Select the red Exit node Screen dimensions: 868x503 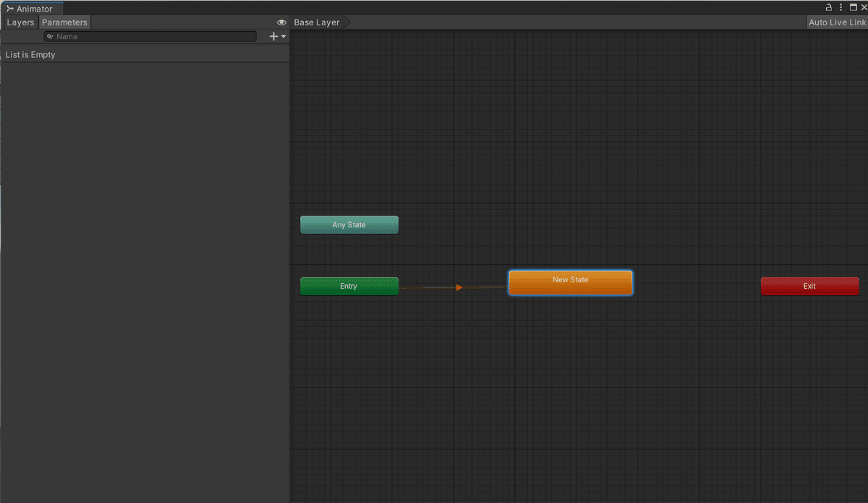(809, 286)
